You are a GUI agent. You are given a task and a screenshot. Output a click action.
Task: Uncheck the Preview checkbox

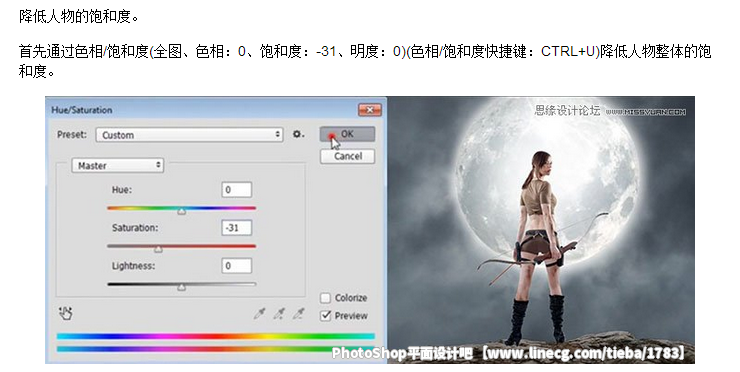(x=325, y=315)
